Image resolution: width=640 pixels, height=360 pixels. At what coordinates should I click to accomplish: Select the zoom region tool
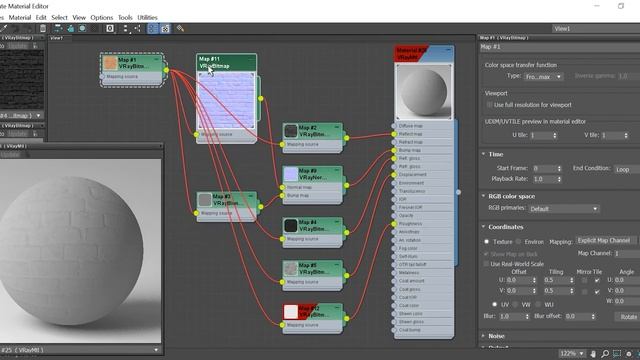tap(617, 353)
